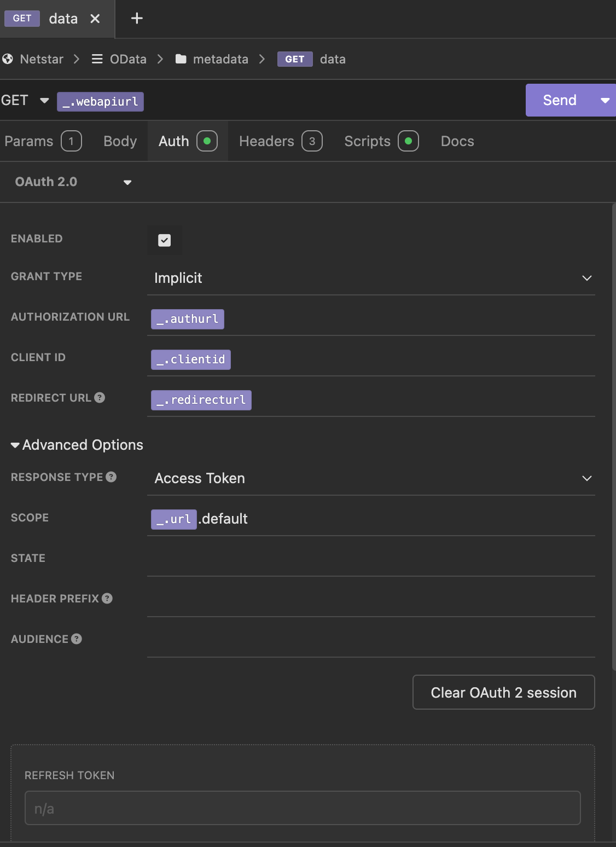Open the help icon beside Audience
616x847 pixels.
point(77,639)
